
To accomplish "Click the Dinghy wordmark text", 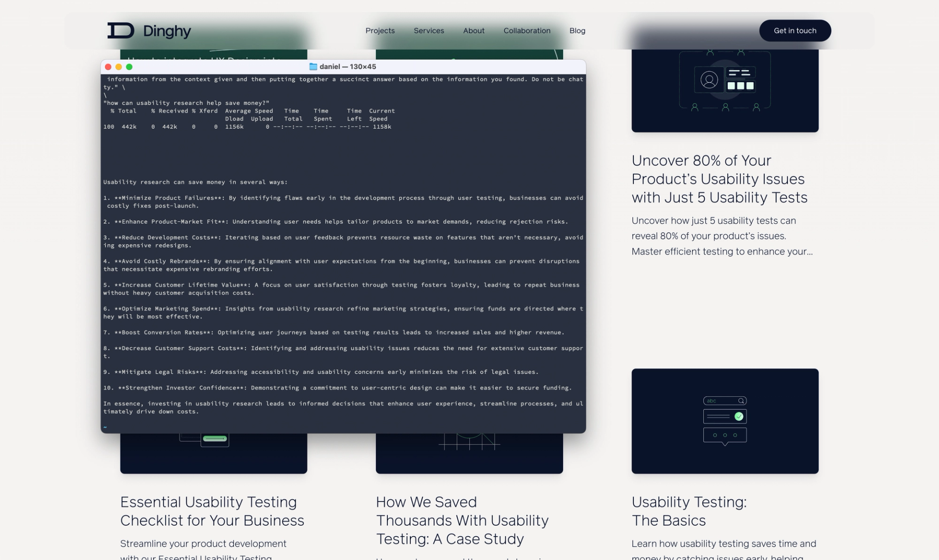I will point(167,31).
